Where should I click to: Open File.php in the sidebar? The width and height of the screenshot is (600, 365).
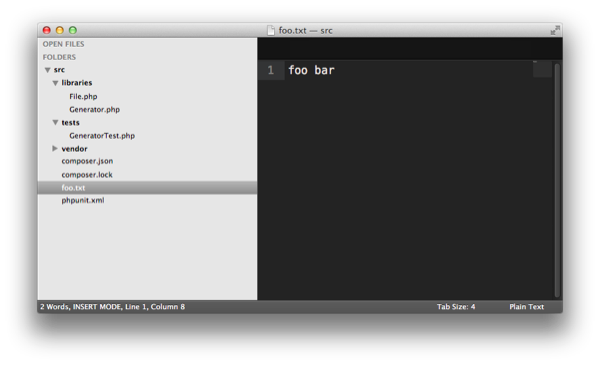click(x=83, y=96)
